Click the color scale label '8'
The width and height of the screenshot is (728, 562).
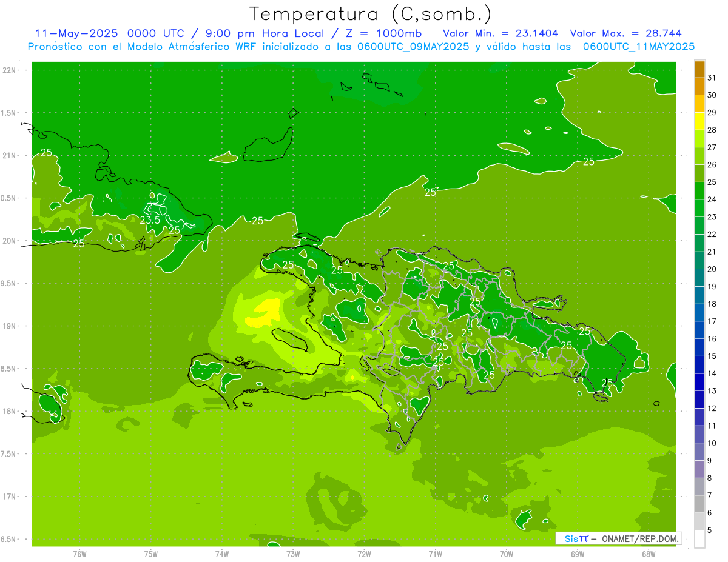tap(710, 478)
